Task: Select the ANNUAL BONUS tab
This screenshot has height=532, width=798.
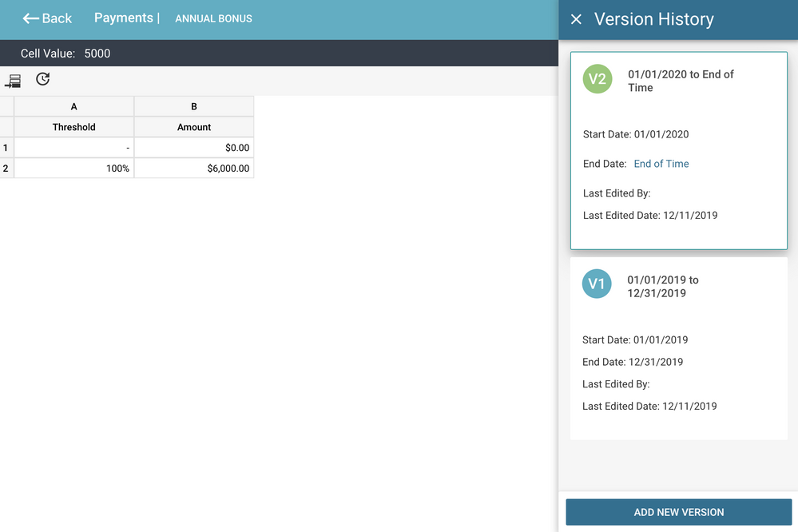Action: [213, 18]
